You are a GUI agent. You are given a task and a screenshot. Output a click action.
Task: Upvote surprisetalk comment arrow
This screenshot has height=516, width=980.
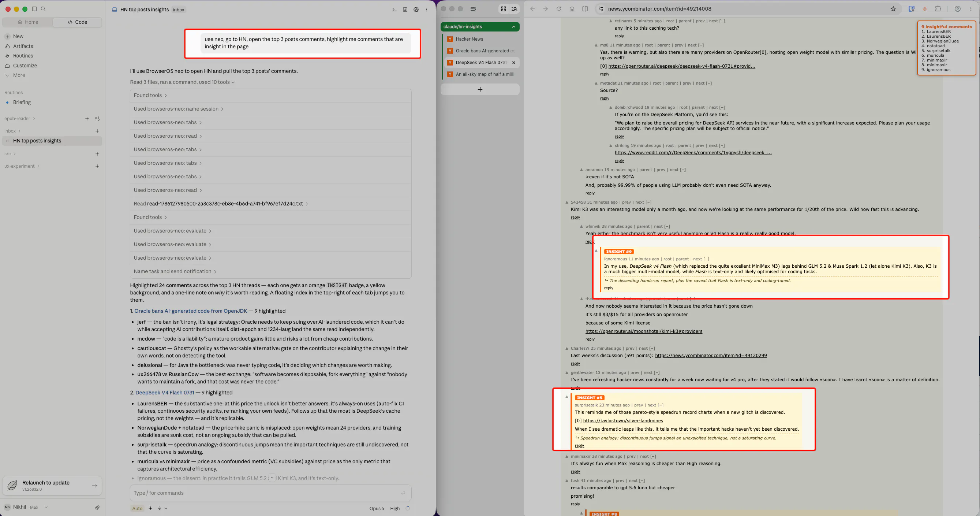point(566,397)
